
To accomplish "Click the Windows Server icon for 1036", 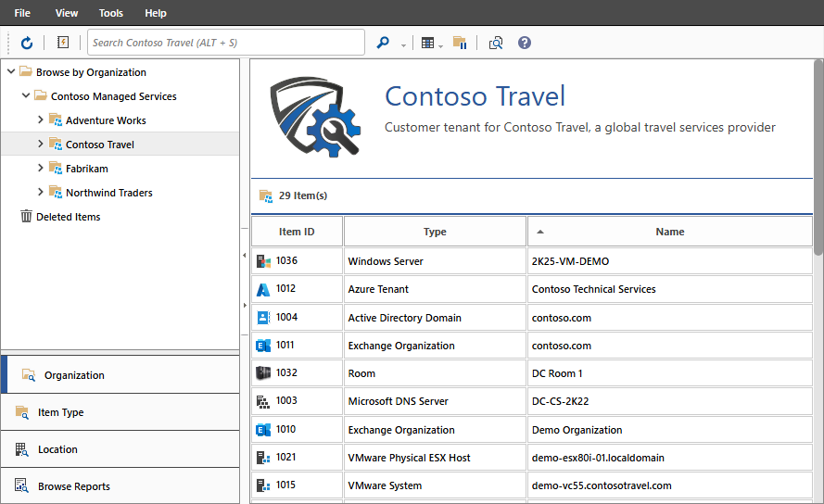I will [x=263, y=260].
